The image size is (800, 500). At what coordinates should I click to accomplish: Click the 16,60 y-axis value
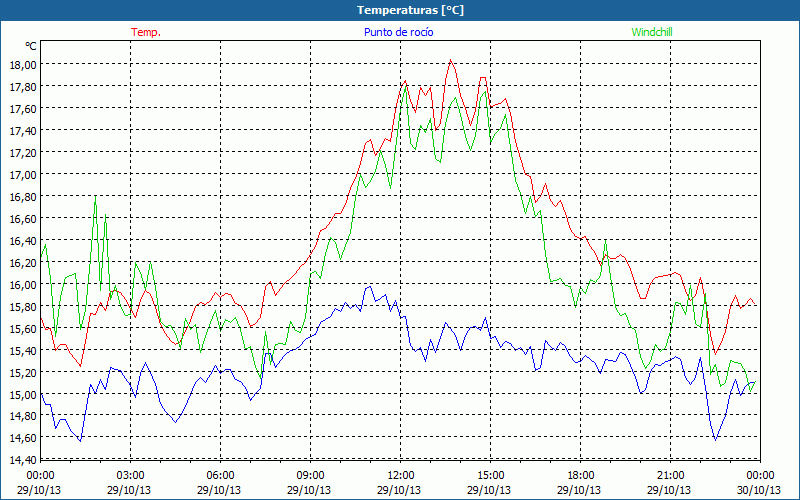coord(23,218)
